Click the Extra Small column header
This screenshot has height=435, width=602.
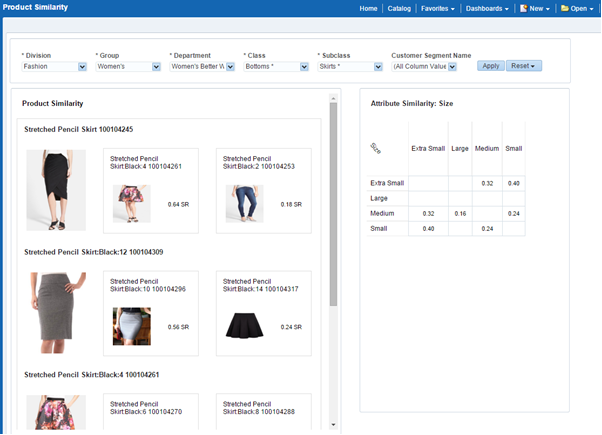428,149
